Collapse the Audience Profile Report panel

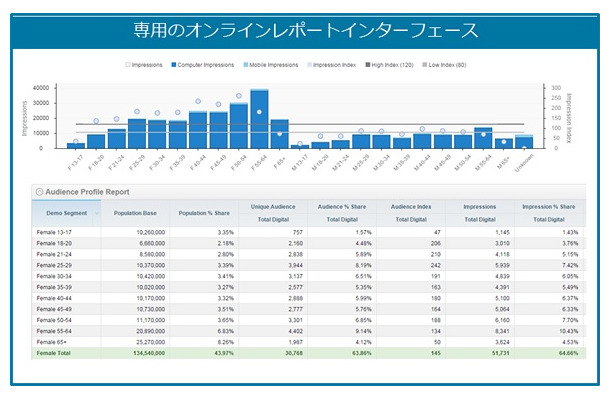39,192
